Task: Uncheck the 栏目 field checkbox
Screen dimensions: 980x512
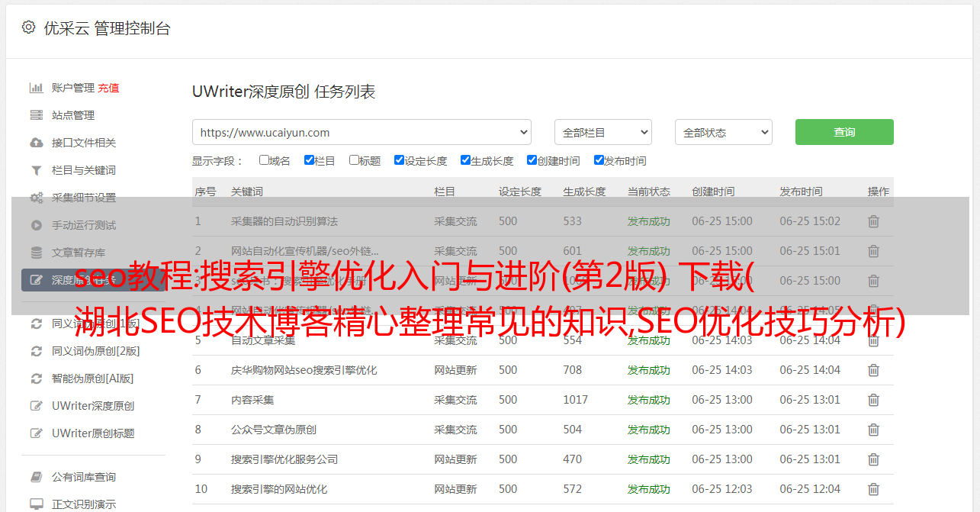Action: [309, 160]
